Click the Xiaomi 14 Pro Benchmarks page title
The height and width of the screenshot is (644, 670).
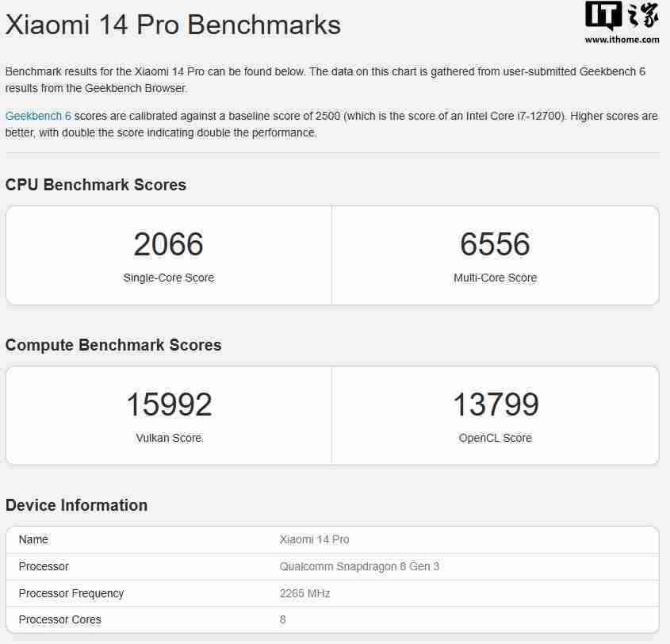pos(172,25)
